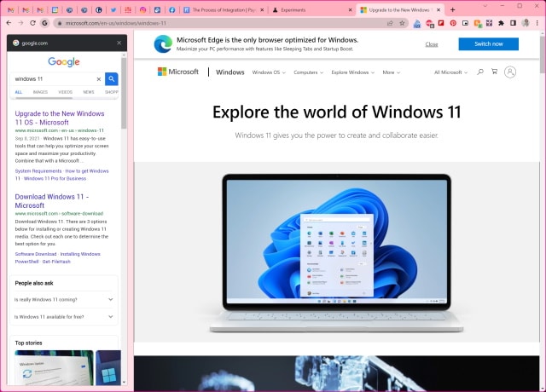Clear the 'windows 11' search text
This screenshot has width=546, height=392.
tap(98, 78)
